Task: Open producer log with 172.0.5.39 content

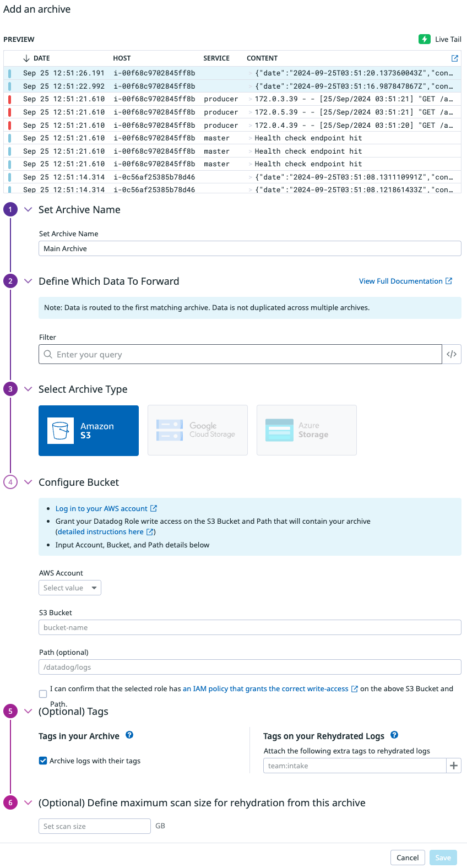Action: click(232, 112)
